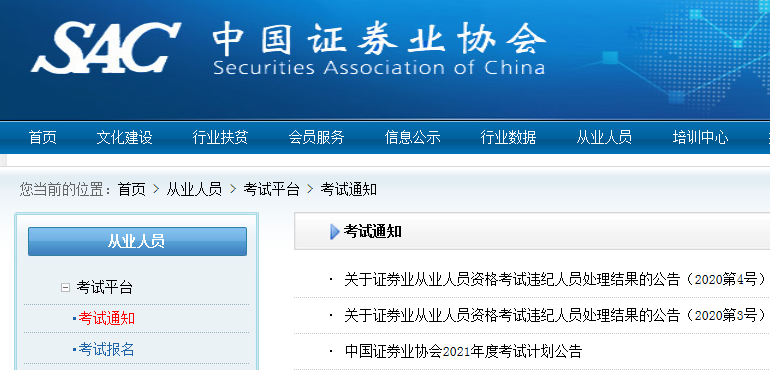
Task: Open the 2020第3号 违纪人员处理结果 announcement
Action: [x=555, y=315]
